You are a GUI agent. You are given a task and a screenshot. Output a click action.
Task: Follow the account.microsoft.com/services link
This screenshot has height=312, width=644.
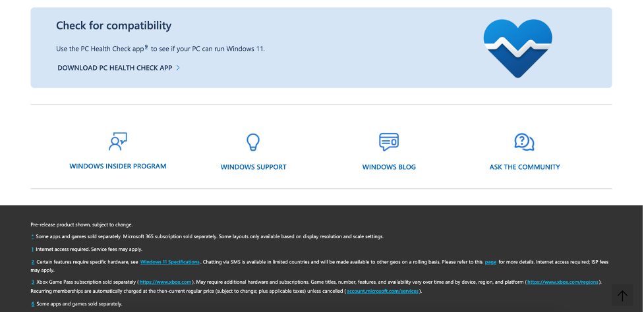point(382,291)
